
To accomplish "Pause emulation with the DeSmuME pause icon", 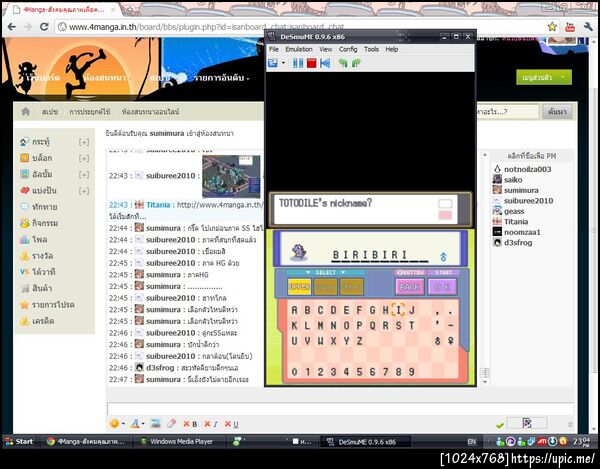I will 298,63.
